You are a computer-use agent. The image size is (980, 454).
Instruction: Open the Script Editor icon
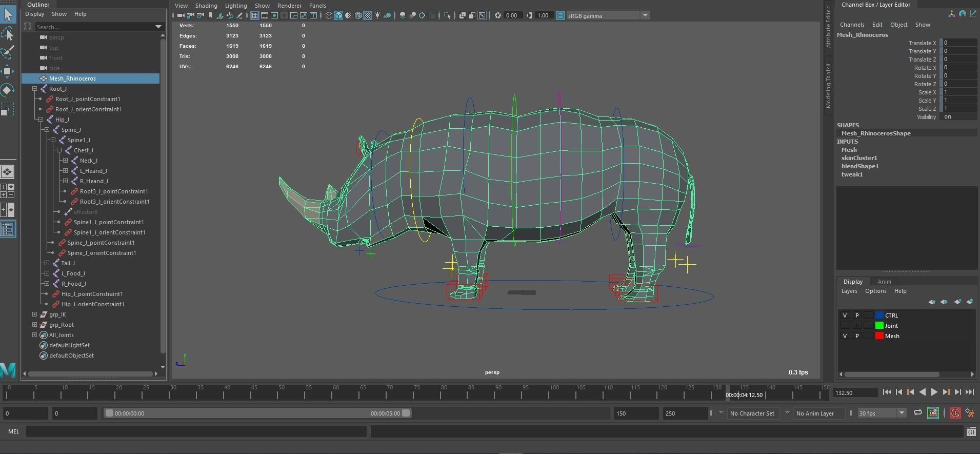tap(971, 432)
